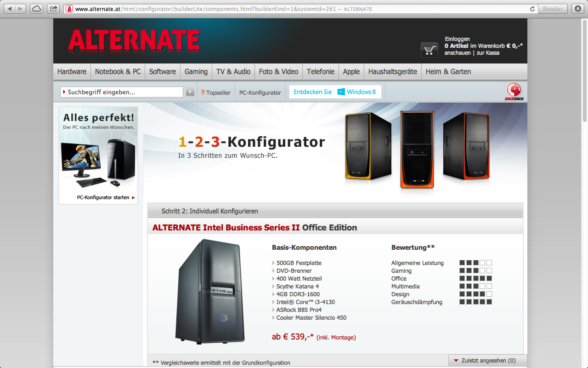The width and height of the screenshot is (588, 368).
Task: Open the Notebook & PC menu
Action: [x=118, y=72]
